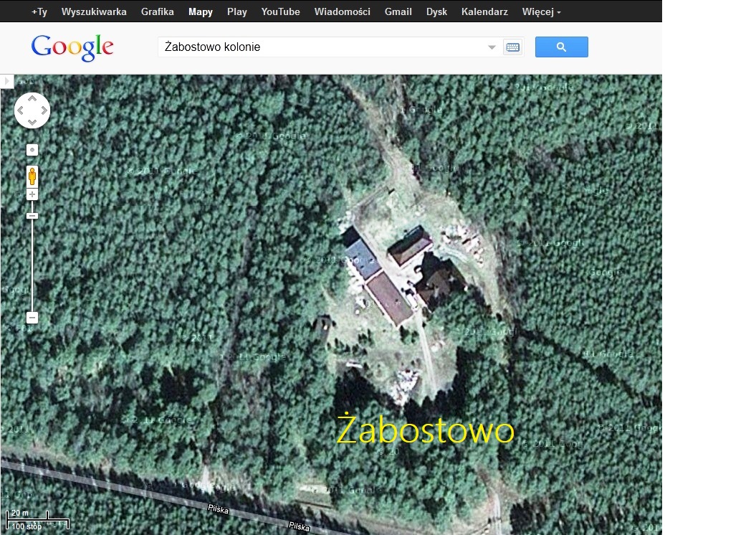
Task: Go to Wiadomości
Action: (x=343, y=11)
